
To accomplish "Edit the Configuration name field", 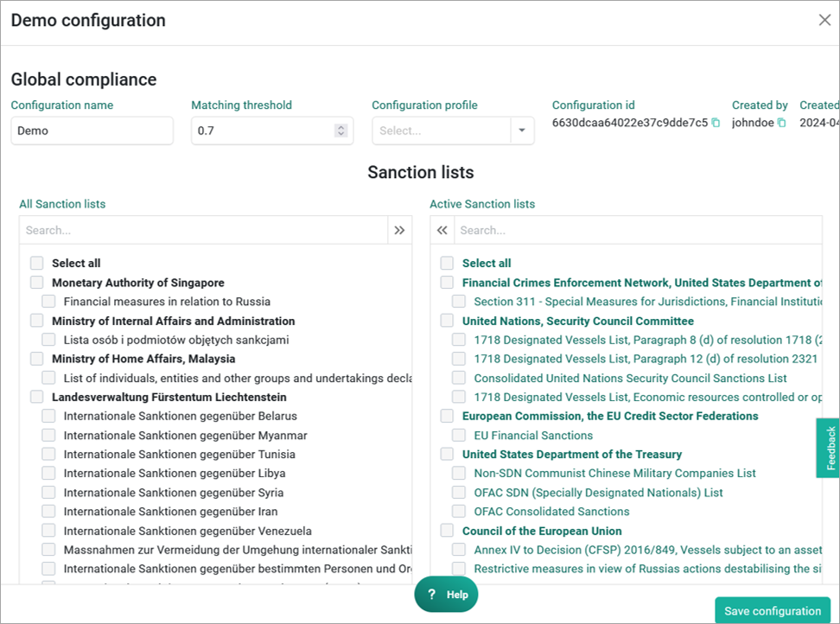I will coord(92,131).
